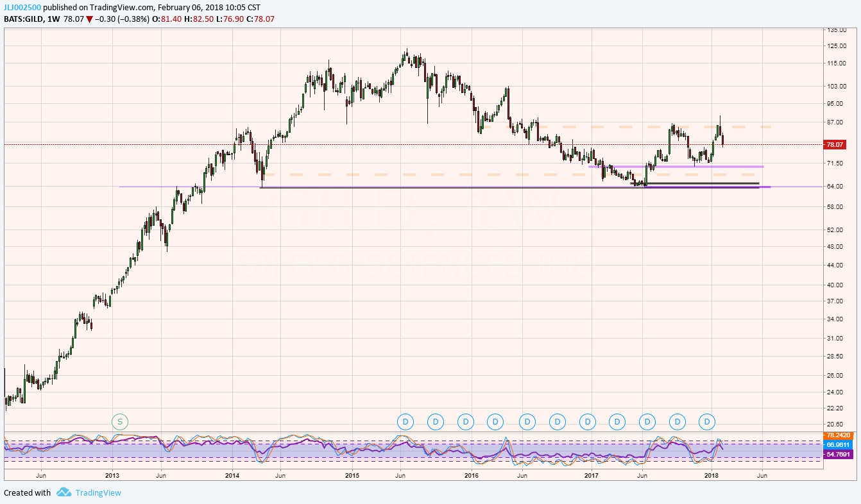Click the dividend D marker nearest Jun 2015
The image size is (861, 504).
405,421
